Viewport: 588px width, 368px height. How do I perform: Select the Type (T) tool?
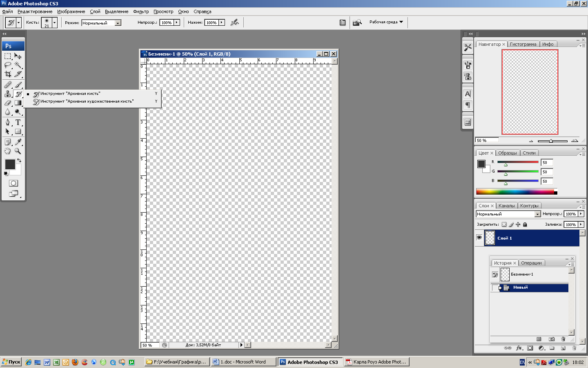(x=18, y=122)
